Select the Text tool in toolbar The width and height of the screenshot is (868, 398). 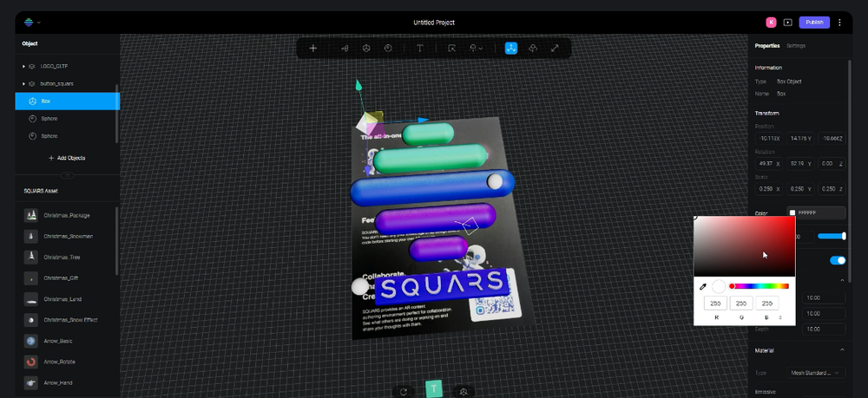[x=419, y=48]
